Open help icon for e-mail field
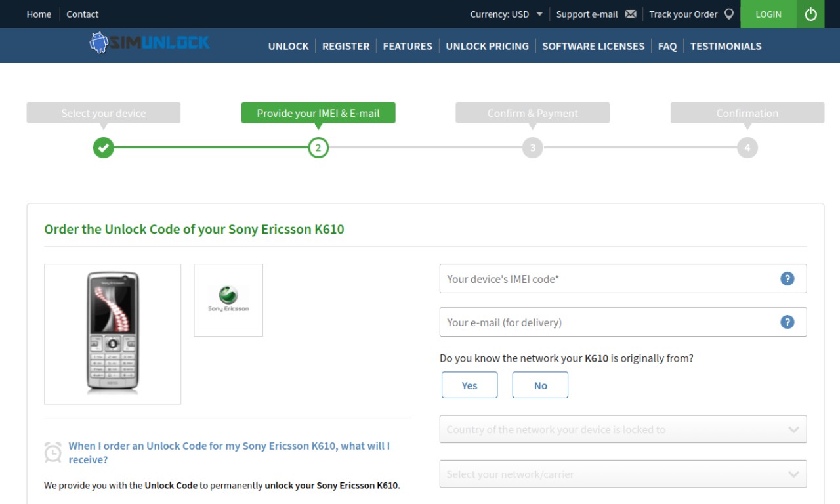Image resolution: width=840 pixels, height=504 pixels. 787,322
